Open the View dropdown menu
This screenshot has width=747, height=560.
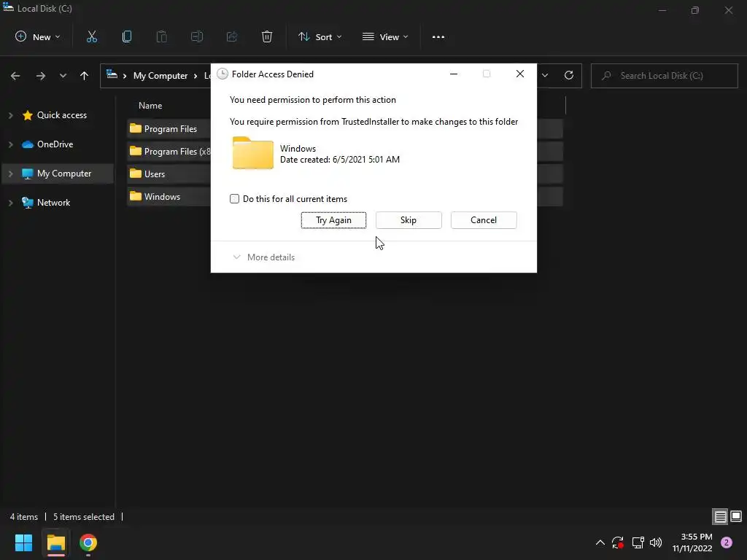tap(385, 36)
